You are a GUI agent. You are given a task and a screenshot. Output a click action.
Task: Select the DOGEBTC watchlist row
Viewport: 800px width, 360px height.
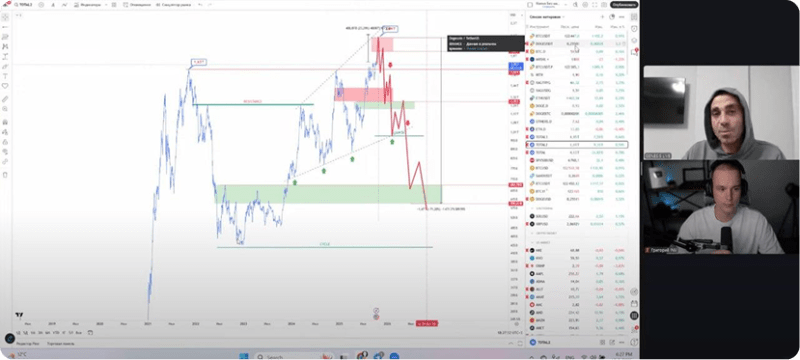click(578, 113)
